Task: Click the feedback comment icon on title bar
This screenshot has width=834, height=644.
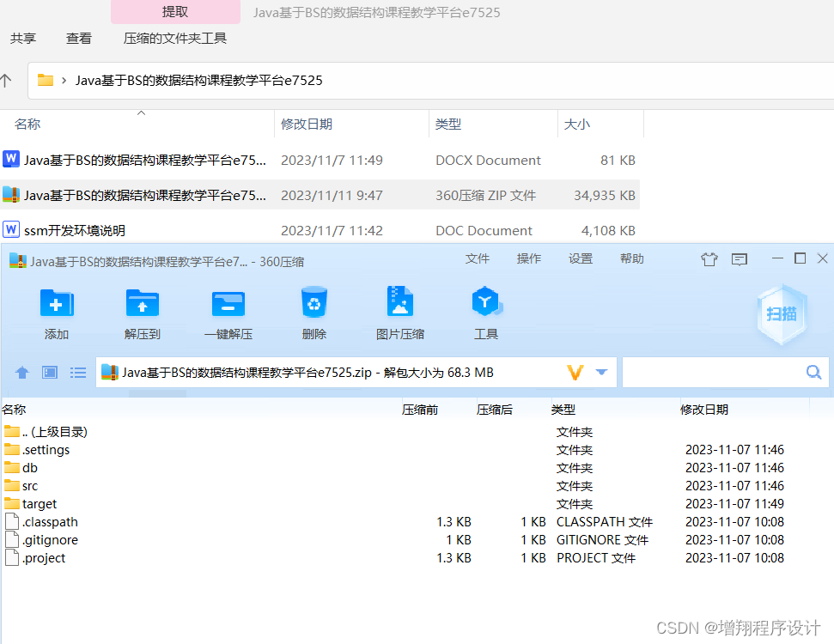Action: (x=740, y=258)
